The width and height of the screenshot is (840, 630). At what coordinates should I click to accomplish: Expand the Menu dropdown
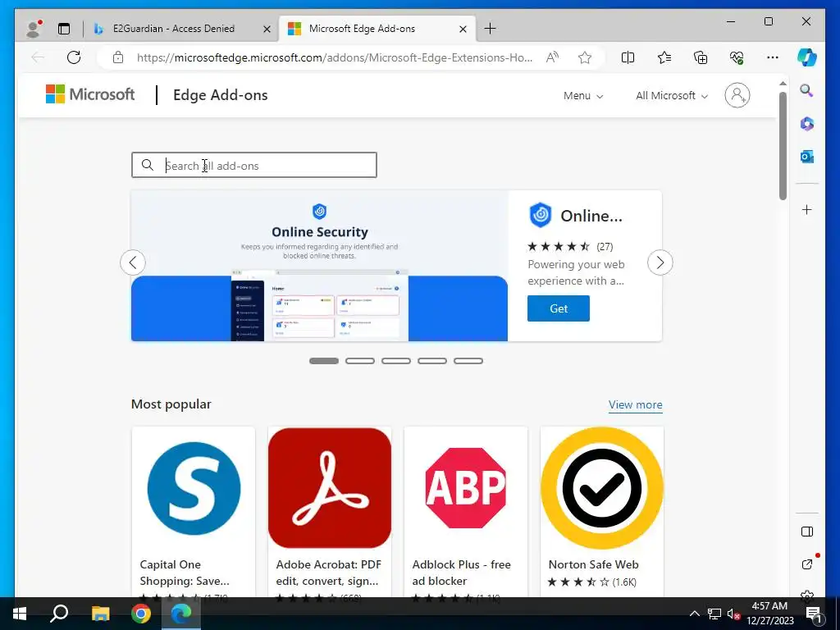point(583,95)
